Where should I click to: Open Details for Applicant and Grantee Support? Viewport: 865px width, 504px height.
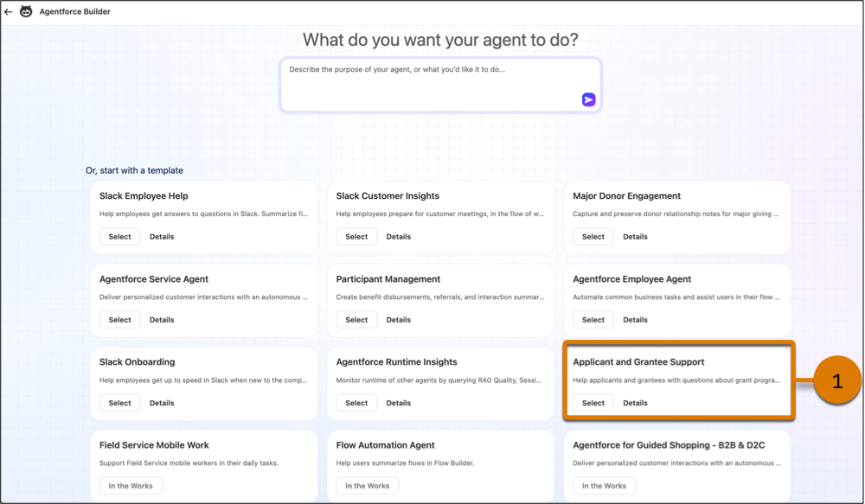click(x=635, y=403)
